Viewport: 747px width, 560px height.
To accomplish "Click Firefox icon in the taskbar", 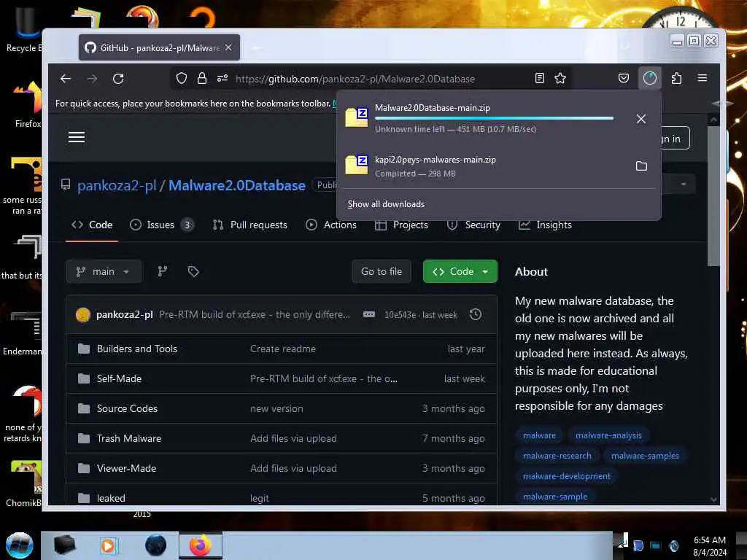I will point(201,545).
